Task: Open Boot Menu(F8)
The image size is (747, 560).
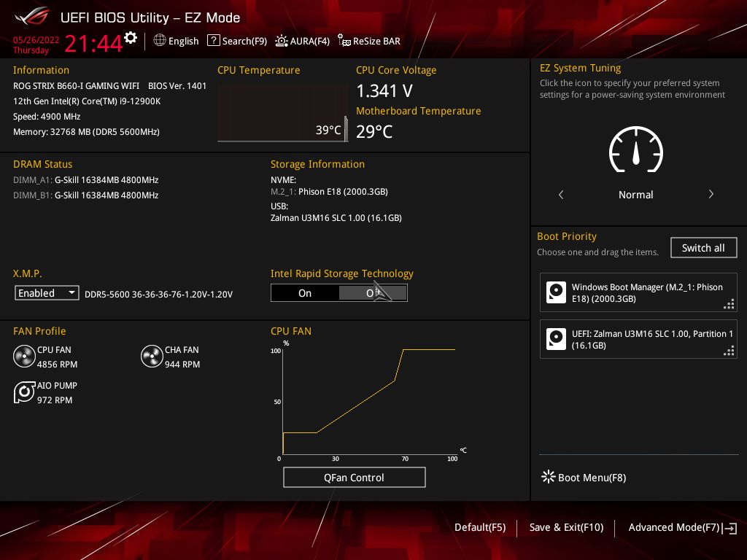Action: point(592,478)
